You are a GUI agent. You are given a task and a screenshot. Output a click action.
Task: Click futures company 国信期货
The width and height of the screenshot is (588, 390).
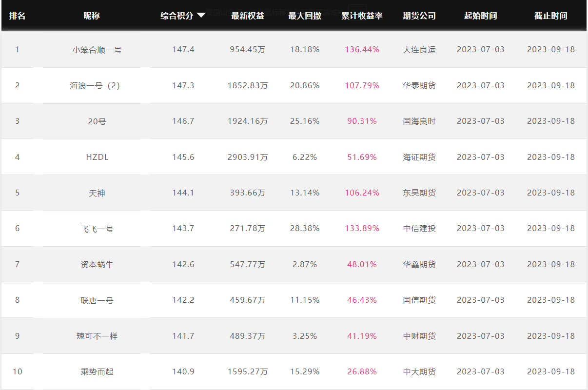point(419,300)
